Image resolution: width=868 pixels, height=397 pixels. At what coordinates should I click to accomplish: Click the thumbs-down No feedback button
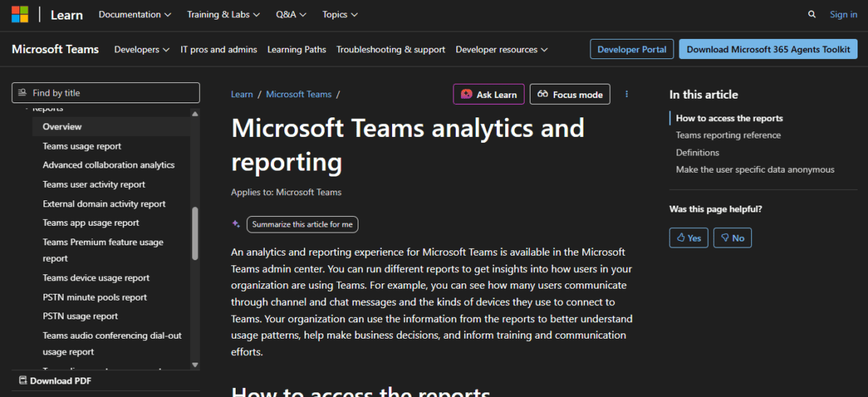pos(733,238)
